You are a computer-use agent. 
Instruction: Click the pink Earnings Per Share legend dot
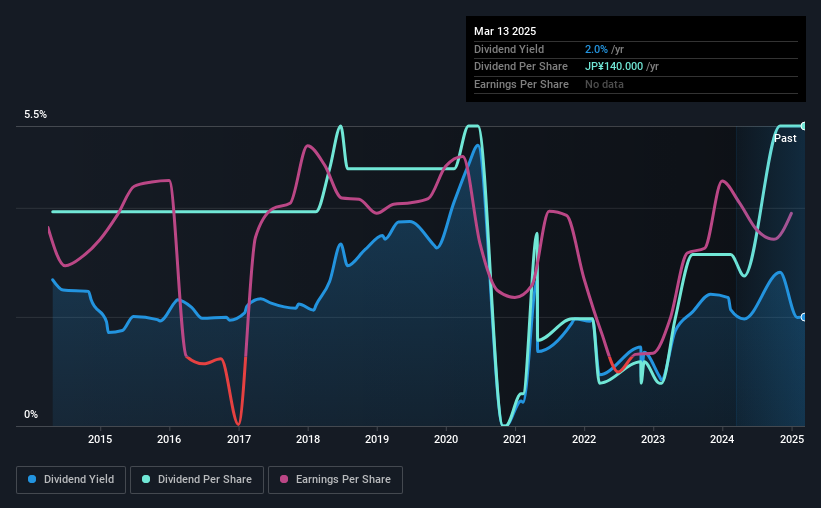coord(284,479)
